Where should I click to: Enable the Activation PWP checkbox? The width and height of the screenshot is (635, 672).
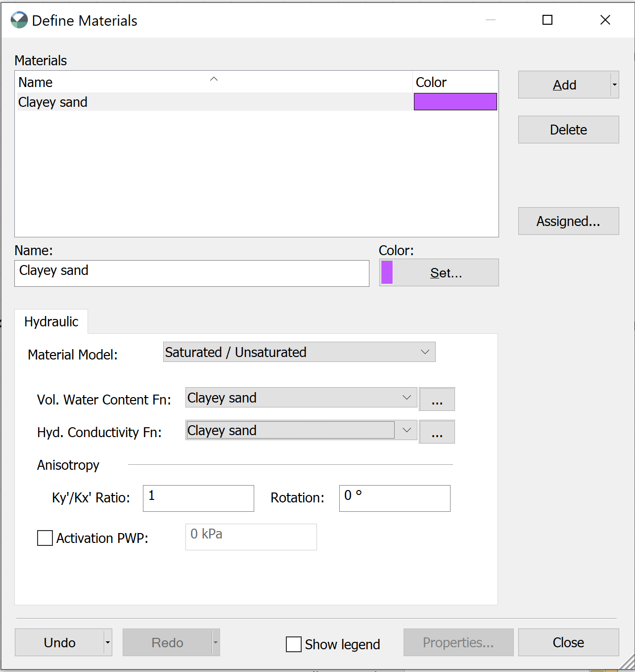[x=45, y=538]
